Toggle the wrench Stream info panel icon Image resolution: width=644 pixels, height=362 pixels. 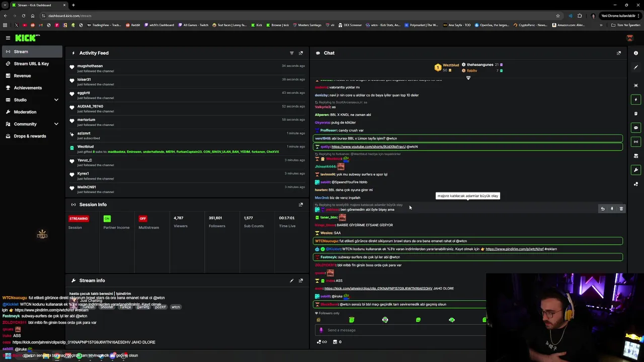(x=636, y=170)
